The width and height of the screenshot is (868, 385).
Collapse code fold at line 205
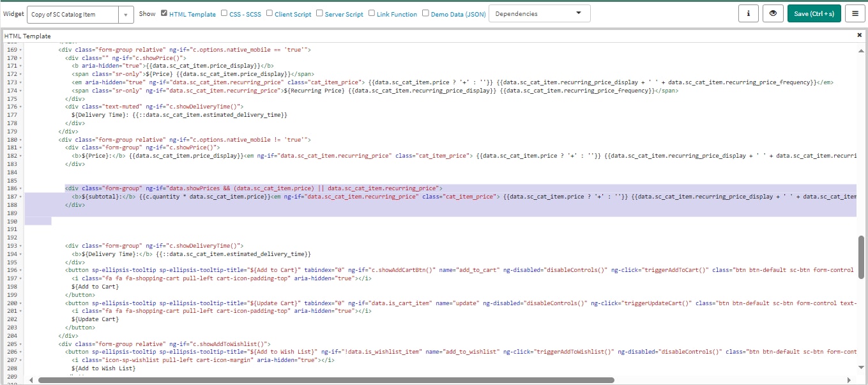pos(21,344)
